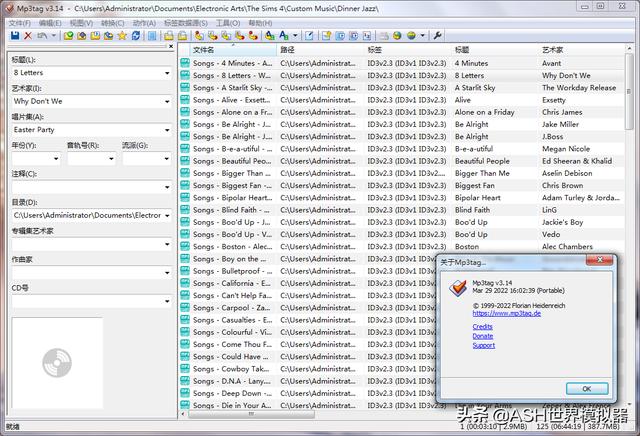Viewport: 640px width, 436px height.
Task: Click the blue Refresh arrows icon
Action: [x=136, y=36]
